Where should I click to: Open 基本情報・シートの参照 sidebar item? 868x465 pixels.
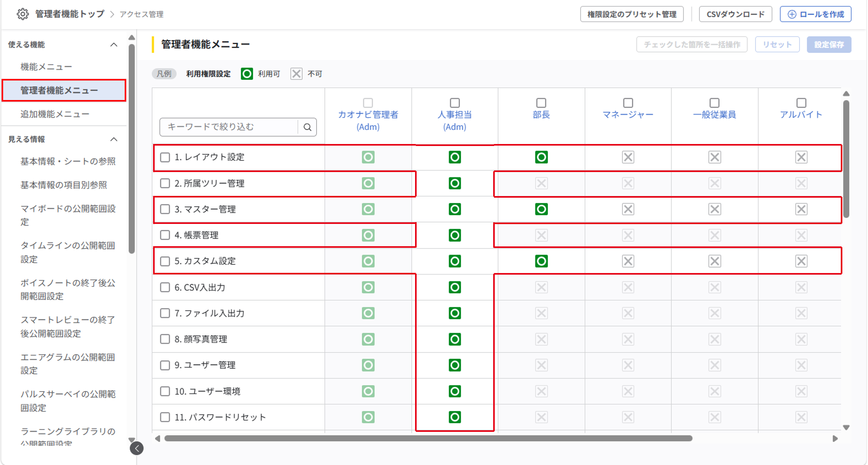[68, 161]
